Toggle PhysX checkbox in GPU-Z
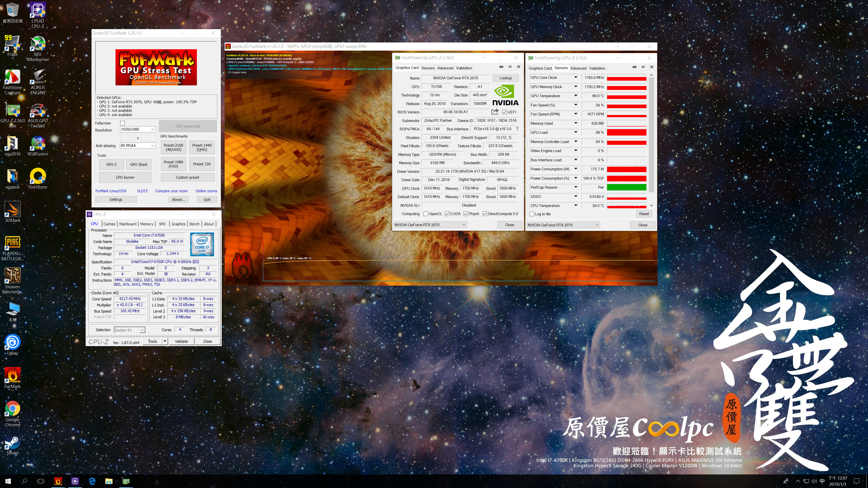Viewport: 868px width, 488px height. click(x=466, y=214)
